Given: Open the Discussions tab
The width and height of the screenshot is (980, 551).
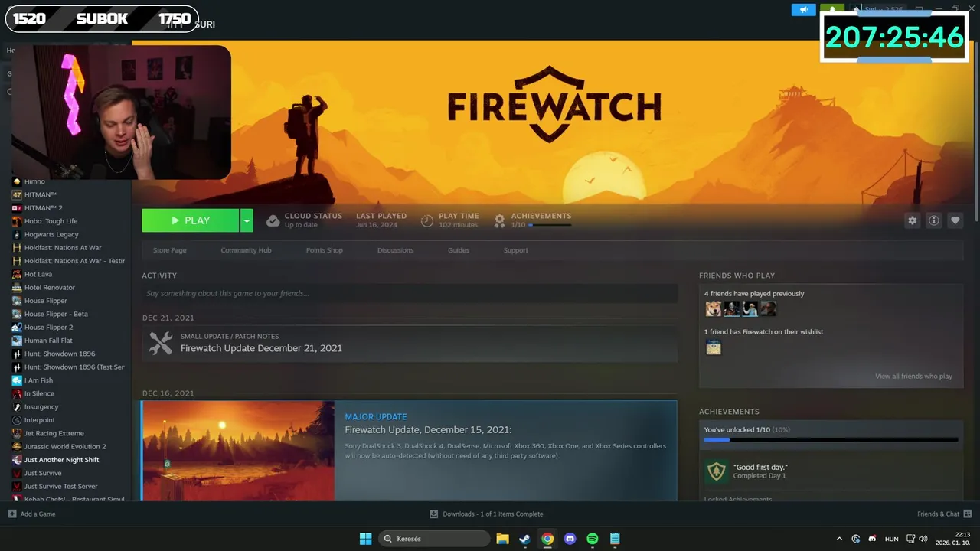Looking at the screenshot, I should click(395, 250).
